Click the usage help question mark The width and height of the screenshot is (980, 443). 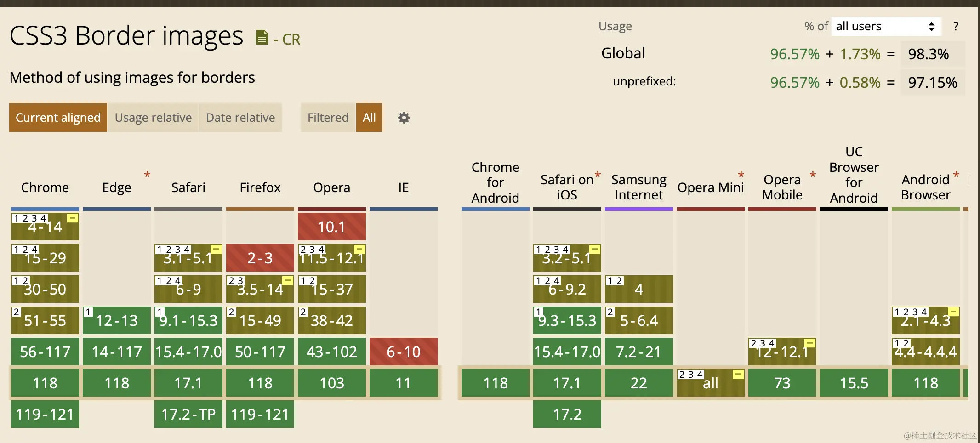pos(956,26)
